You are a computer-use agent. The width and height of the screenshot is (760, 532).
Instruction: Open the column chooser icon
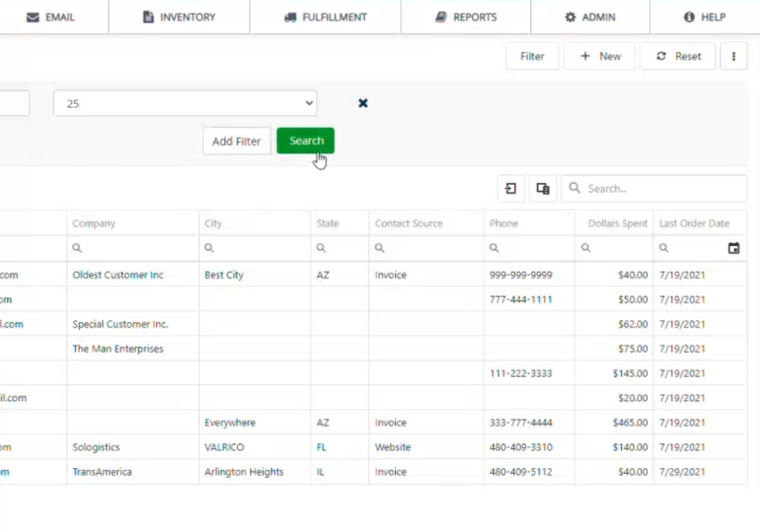tap(543, 189)
